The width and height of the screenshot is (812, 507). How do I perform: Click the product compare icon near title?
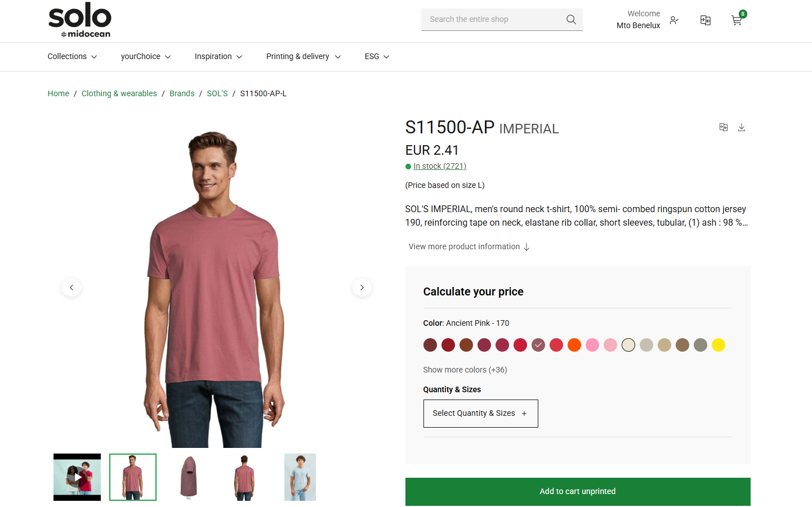coord(724,128)
